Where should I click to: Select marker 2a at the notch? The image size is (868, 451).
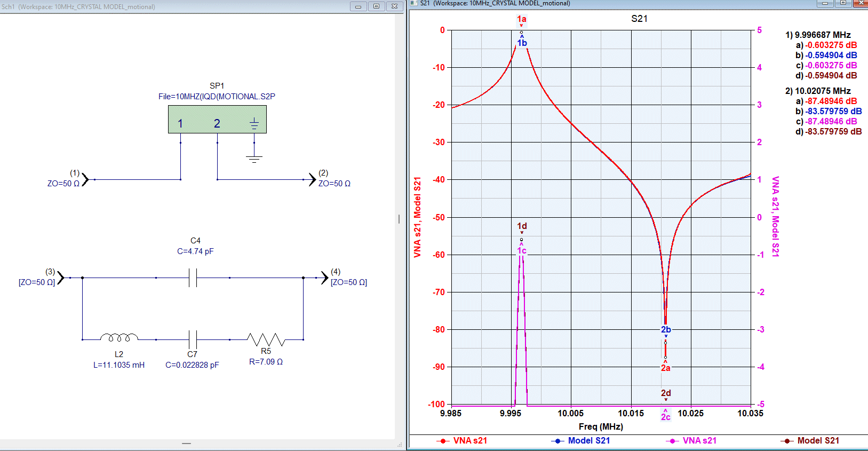[666, 368]
